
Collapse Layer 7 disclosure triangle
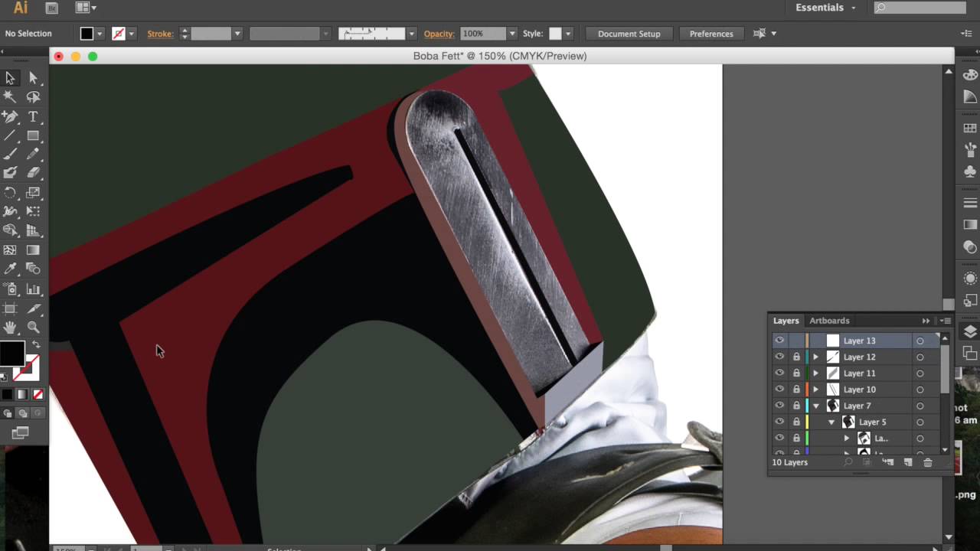pyautogui.click(x=816, y=406)
